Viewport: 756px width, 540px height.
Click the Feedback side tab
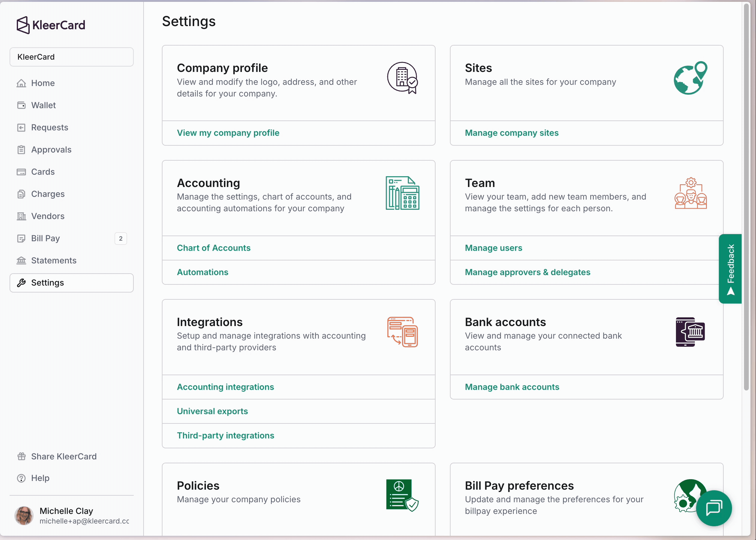coord(730,269)
